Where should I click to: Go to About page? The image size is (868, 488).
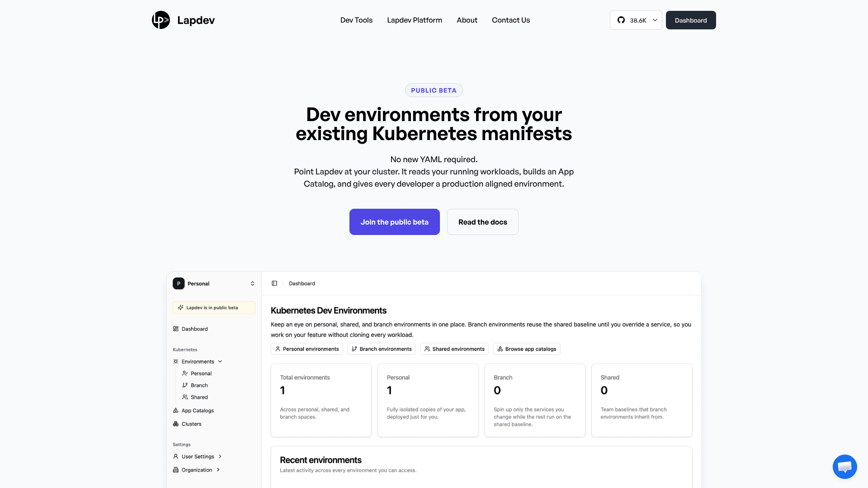click(x=467, y=20)
